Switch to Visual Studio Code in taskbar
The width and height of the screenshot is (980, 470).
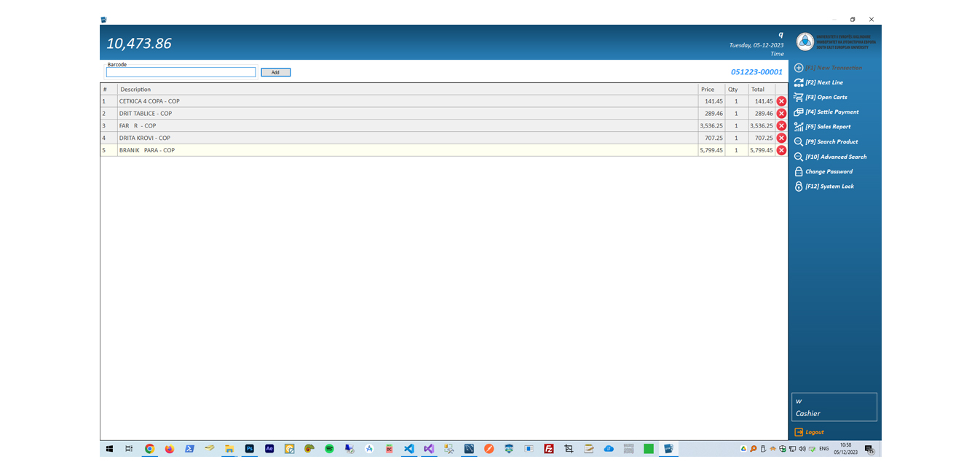[409, 449]
